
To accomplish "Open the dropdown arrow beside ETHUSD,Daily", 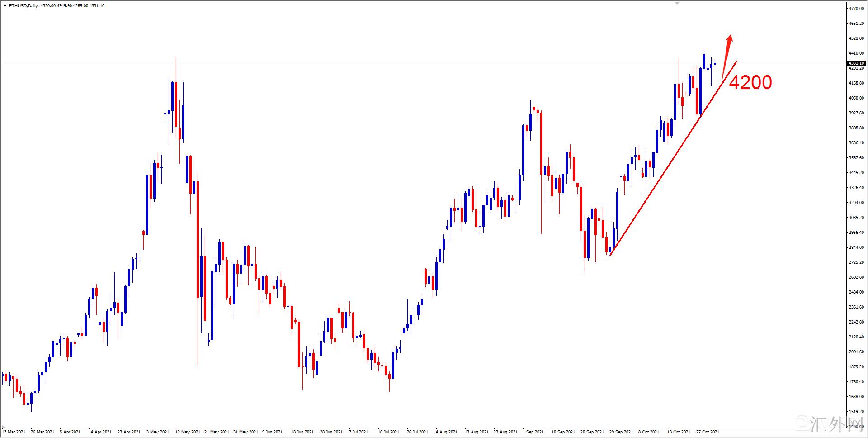I will 5,6.
